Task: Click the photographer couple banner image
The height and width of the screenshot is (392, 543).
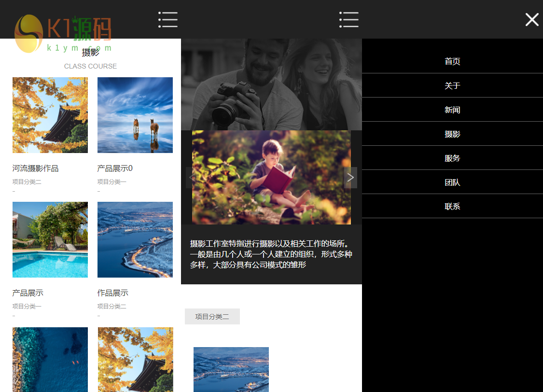Action: click(271, 84)
